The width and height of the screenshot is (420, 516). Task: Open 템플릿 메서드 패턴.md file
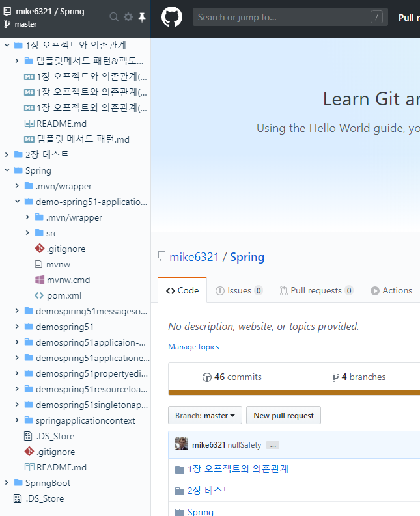pos(83,139)
